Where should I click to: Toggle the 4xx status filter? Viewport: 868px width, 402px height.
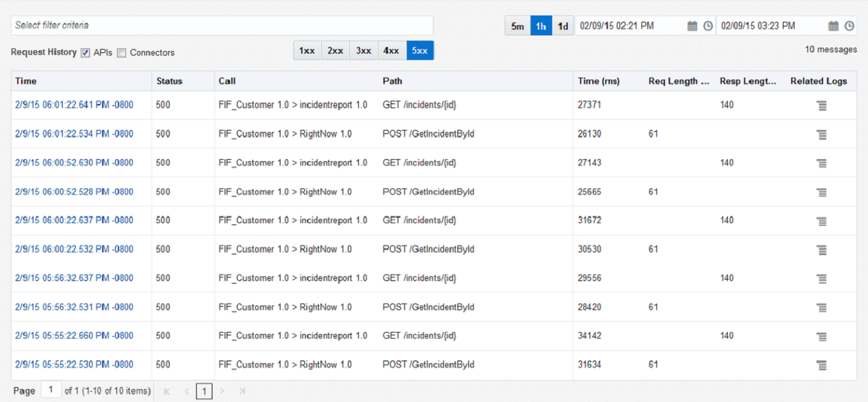391,51
